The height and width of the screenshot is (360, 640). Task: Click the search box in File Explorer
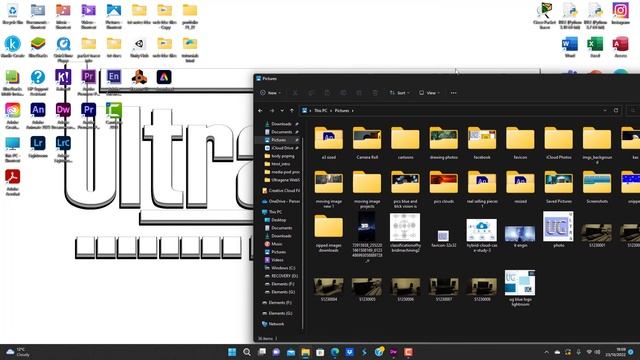[x=633, y=111]
